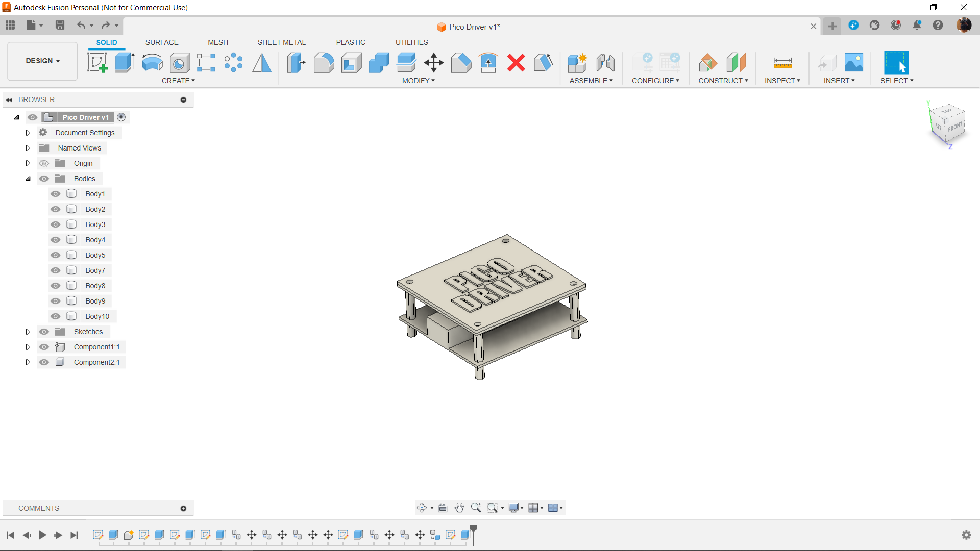Collapse the Bodies folder
The image size is (980, 551).
point(28,179)
